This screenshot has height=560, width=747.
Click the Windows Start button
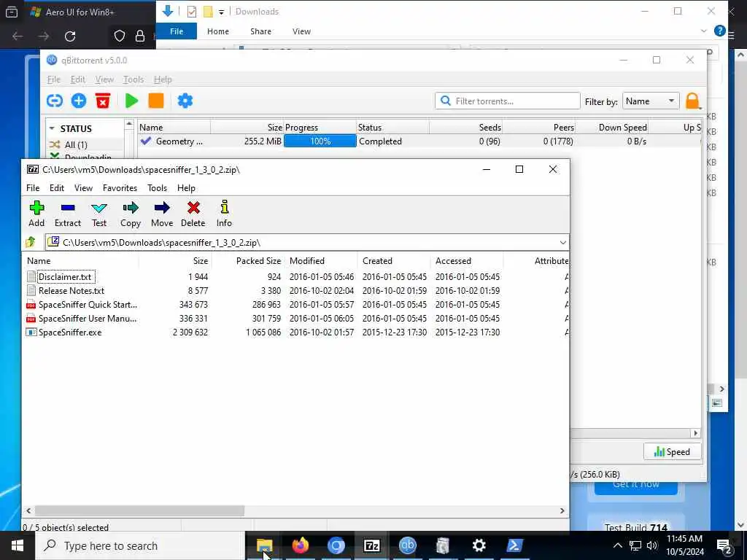(x=18, y=545)
